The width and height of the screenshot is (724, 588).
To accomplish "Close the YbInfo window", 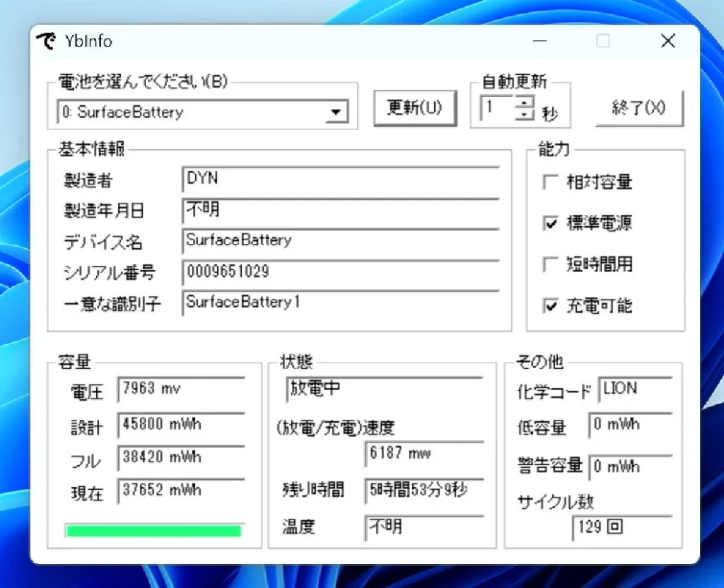I will click(667, 42).
